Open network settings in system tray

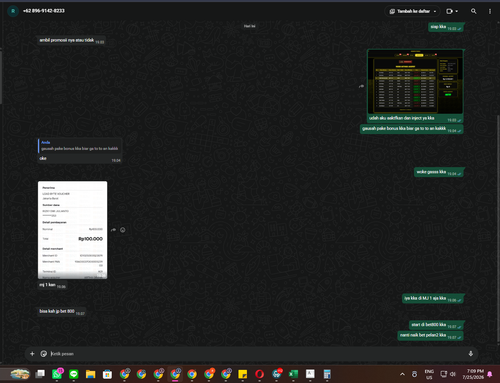tap(444, 374)
